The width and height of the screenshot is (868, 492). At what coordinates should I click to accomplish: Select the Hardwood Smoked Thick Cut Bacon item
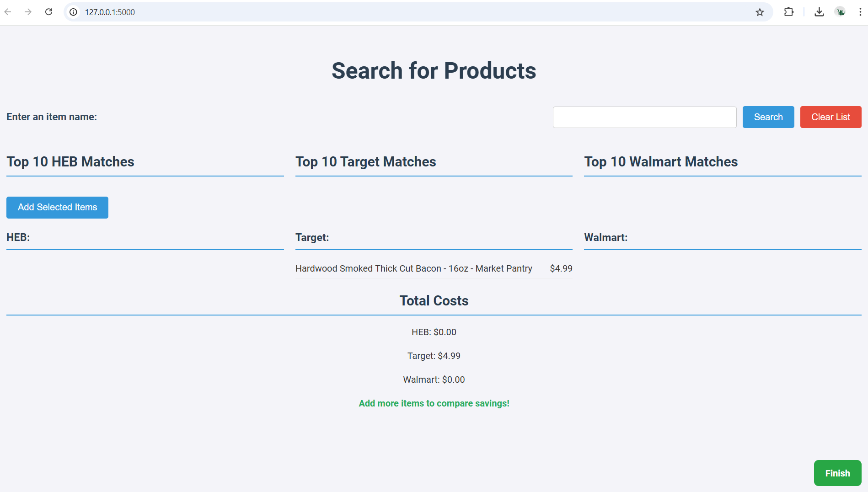tap(413, 268)
